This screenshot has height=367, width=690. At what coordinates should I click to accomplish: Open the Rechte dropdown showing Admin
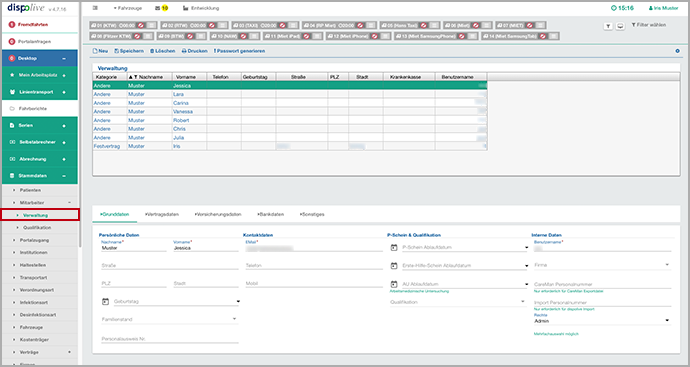(602, 321)
